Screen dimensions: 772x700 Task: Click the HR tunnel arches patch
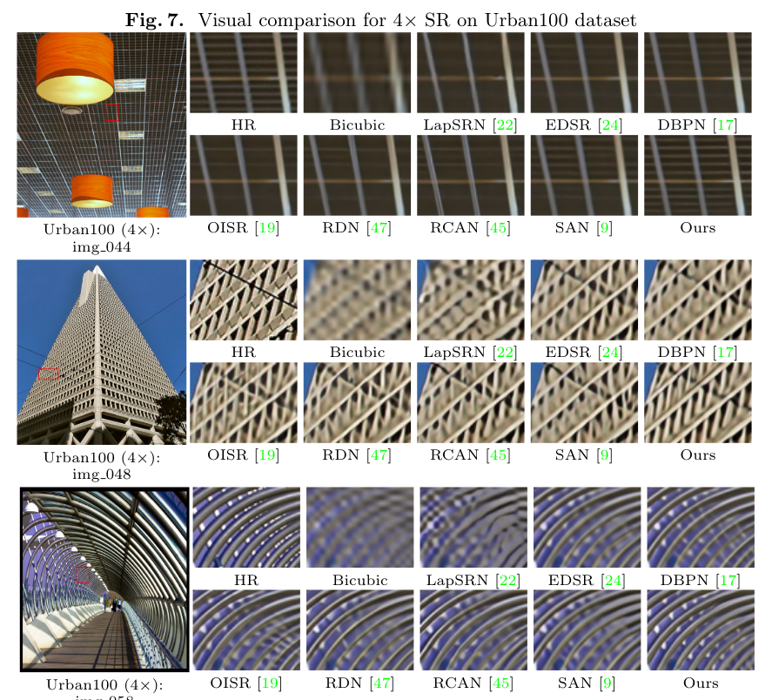246,528
